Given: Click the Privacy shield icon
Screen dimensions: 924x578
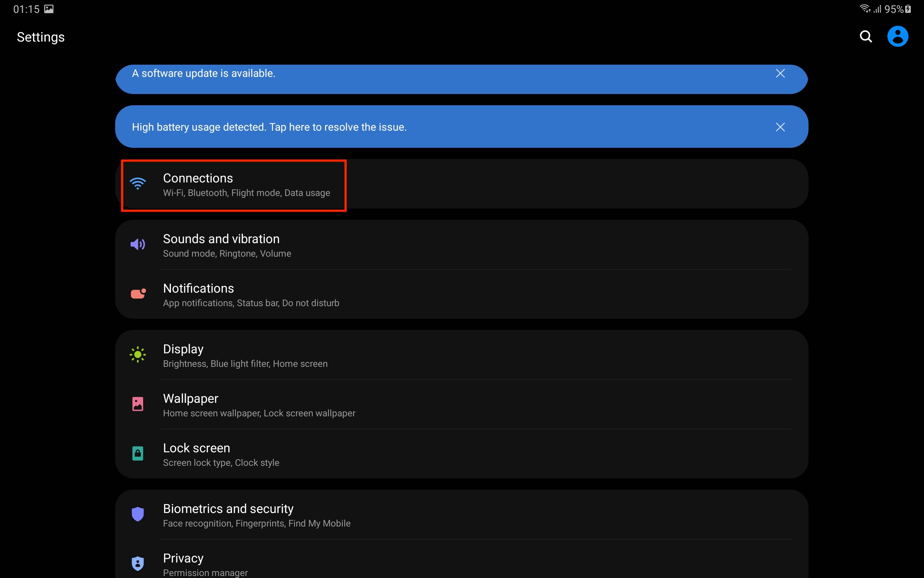Looking at the screenshot, I should 138,563.
